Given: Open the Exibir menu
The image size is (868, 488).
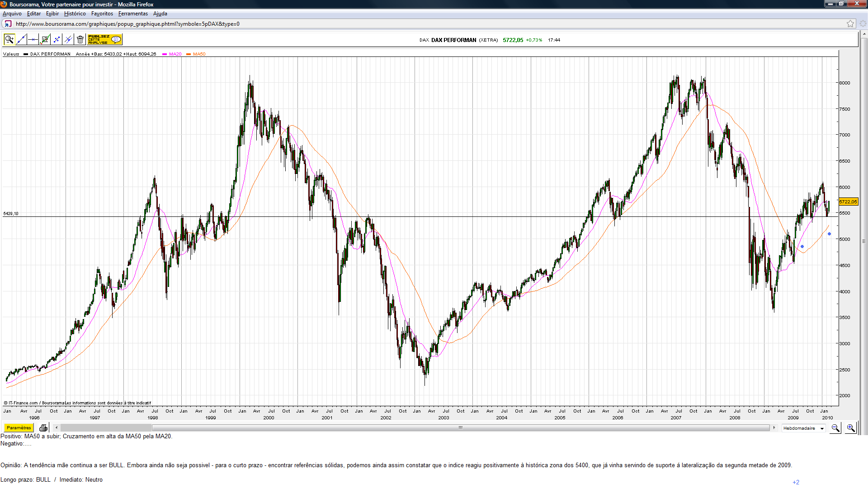Looking at the screenshot, I should (52, 14).
